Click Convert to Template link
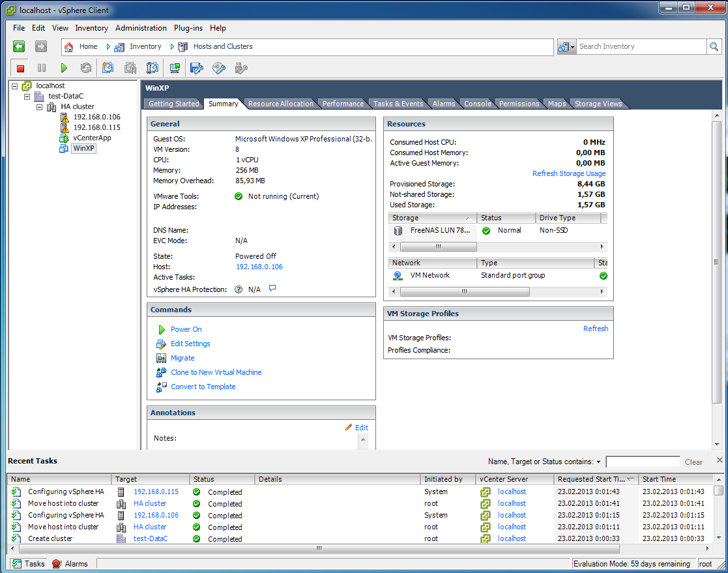 click(203, 387)
